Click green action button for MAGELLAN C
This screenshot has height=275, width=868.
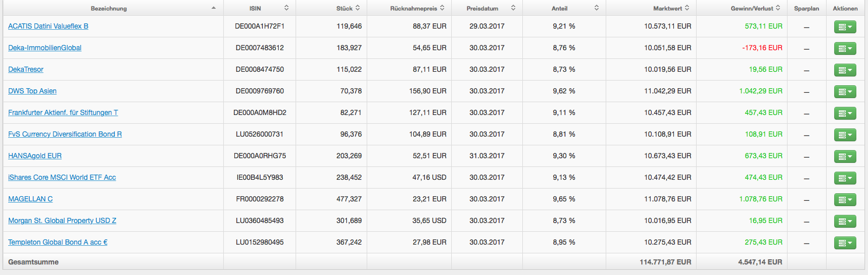[845, 200]
